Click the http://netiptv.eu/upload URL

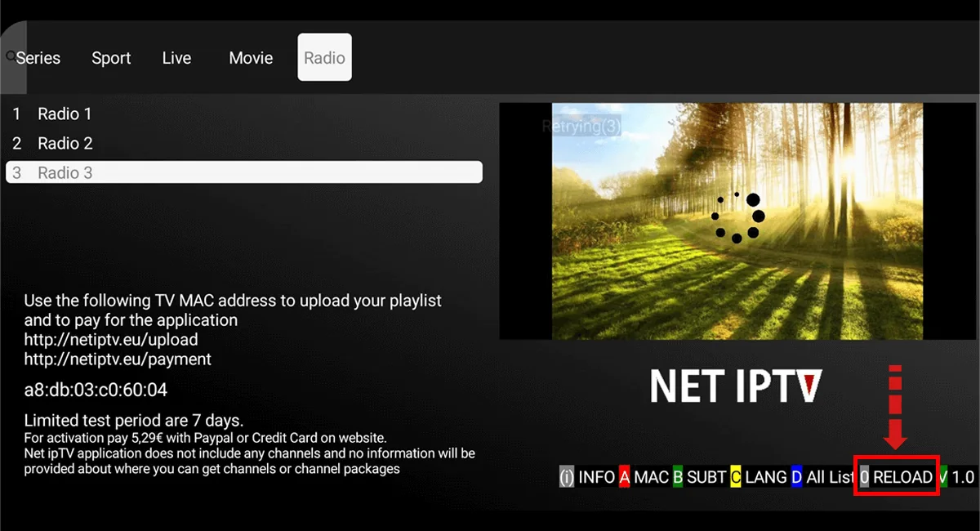pyautogui.click(x=111, y=339)
